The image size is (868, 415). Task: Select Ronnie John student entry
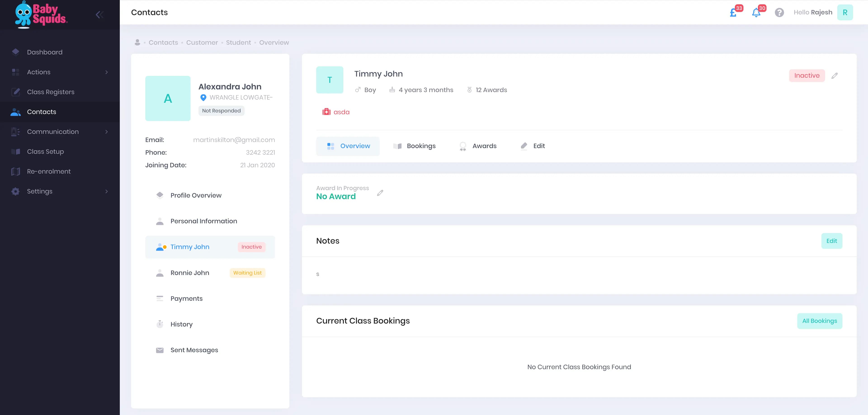(190, 273)
